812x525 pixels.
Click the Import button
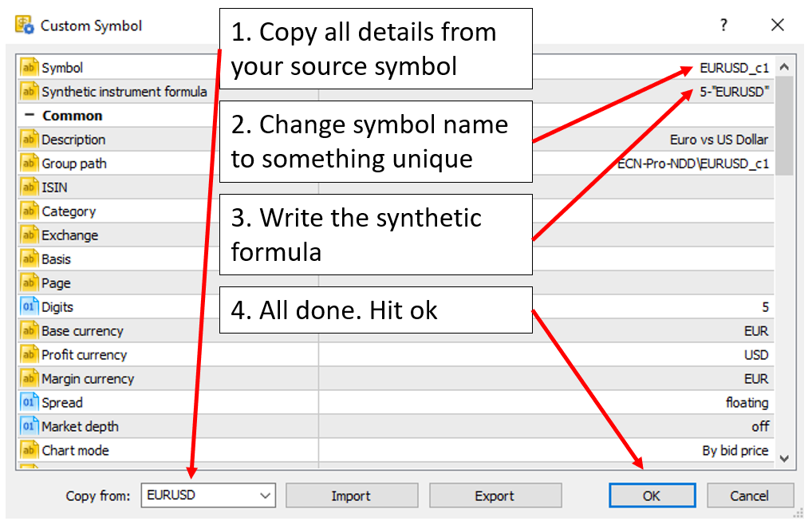pos(352,495)
